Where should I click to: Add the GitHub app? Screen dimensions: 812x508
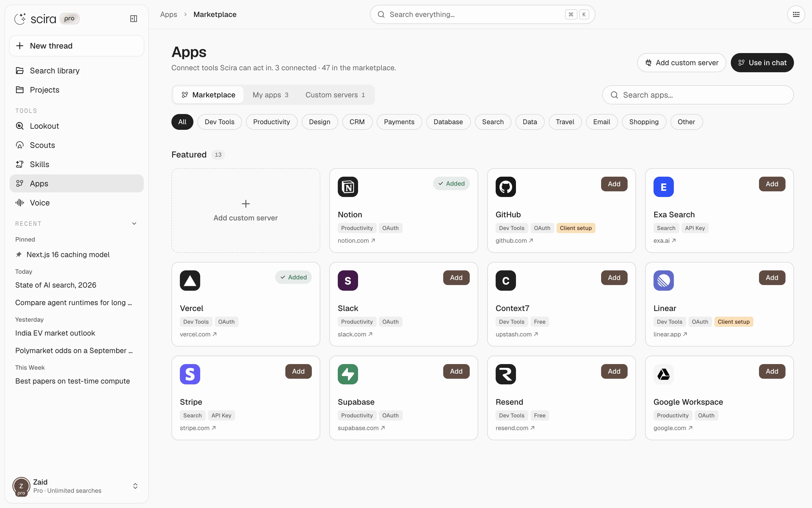tap(614, 184)
